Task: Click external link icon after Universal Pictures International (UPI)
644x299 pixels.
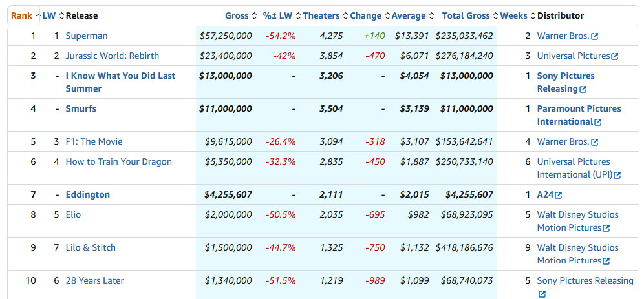Action: 617,175
